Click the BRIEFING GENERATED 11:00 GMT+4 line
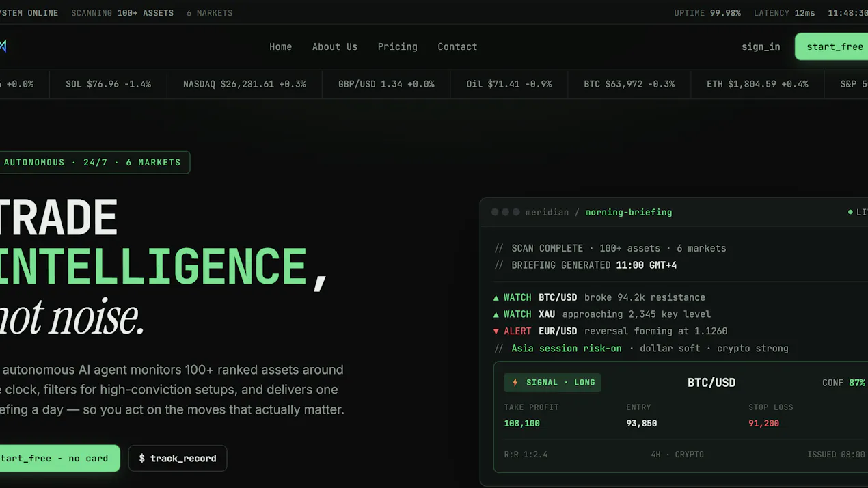Viewport: 868px width, 488px height. pyautogui.click(x=585, y=265)
